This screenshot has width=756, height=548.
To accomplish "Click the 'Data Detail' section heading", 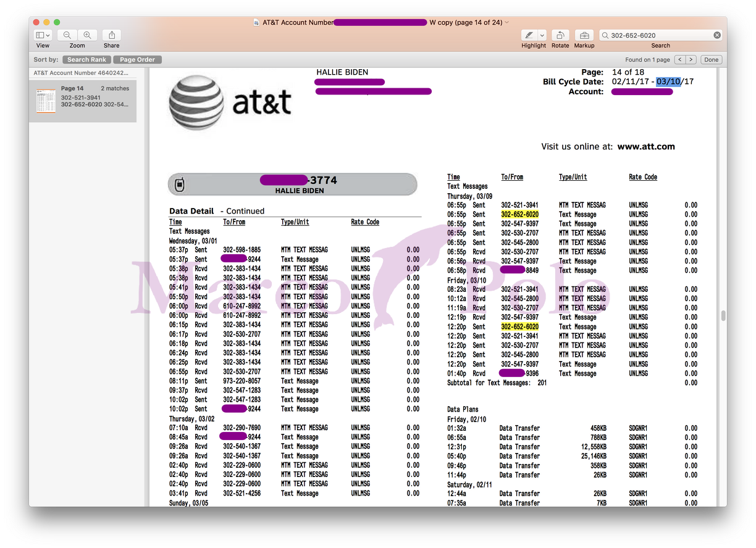I will pos(191,211).
